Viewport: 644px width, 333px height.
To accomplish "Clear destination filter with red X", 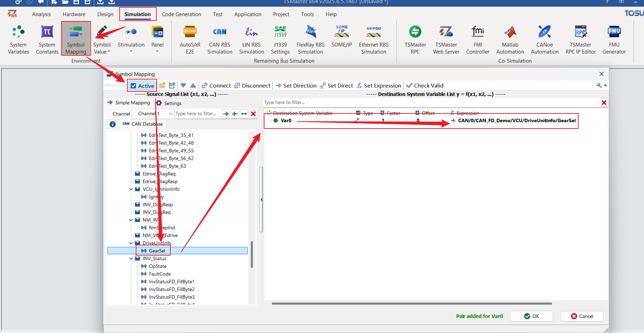I will point(604,103).
